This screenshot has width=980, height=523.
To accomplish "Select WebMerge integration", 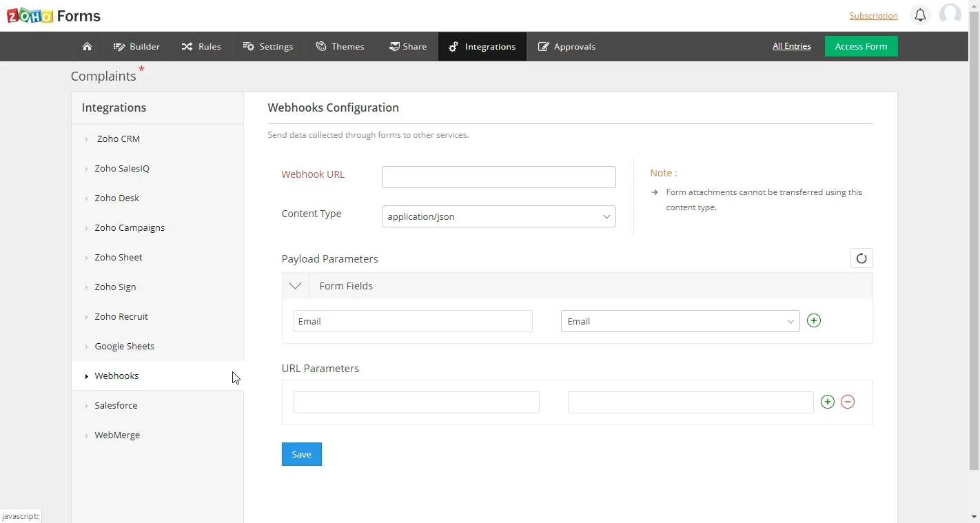I will tap(157, 435).
